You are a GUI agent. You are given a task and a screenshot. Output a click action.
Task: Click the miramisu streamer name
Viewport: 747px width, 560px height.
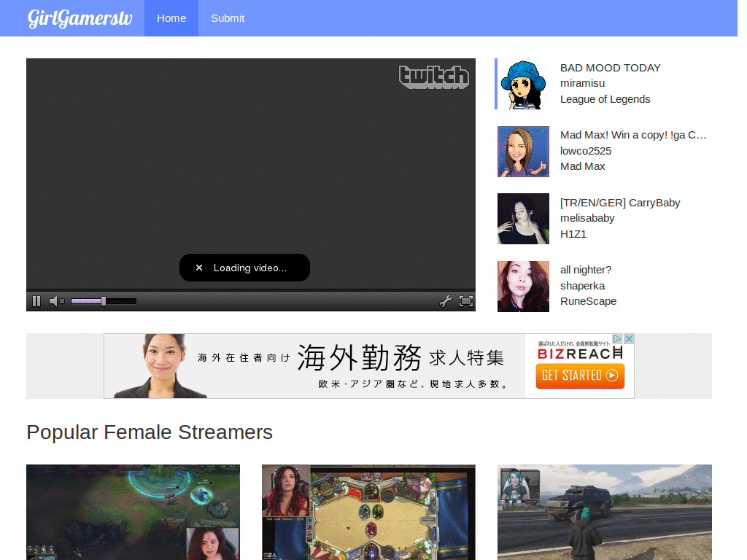tap(582, 83)
